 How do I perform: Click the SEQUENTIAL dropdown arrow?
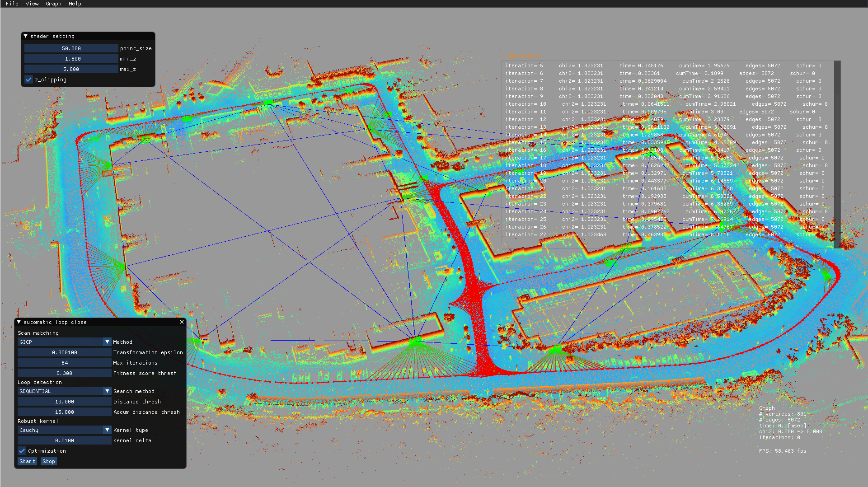point(107,391)
